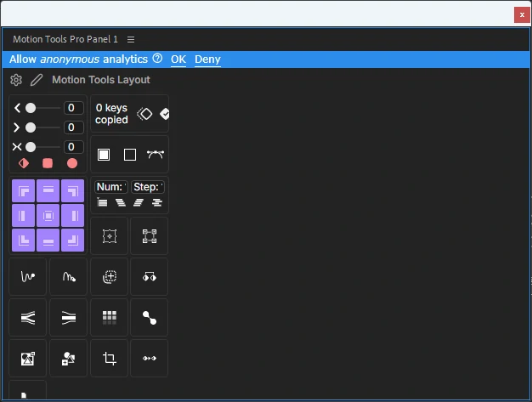Click the ease-both value field

pyautogui.click(x=74, y=147)
